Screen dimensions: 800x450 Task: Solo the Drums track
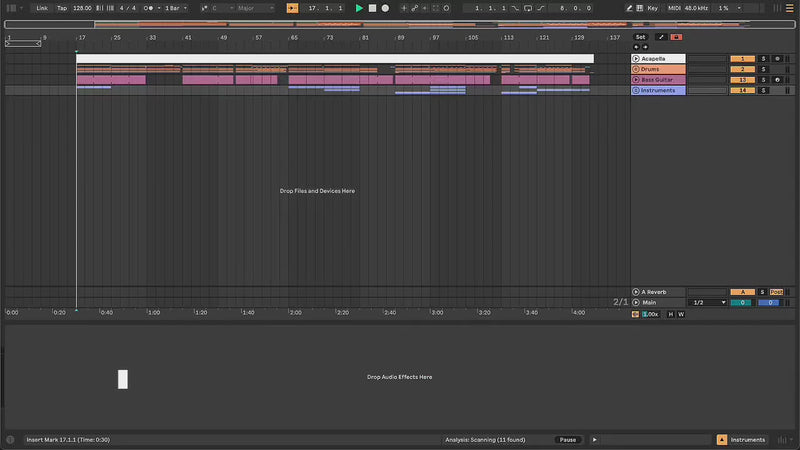coord(762,69)
